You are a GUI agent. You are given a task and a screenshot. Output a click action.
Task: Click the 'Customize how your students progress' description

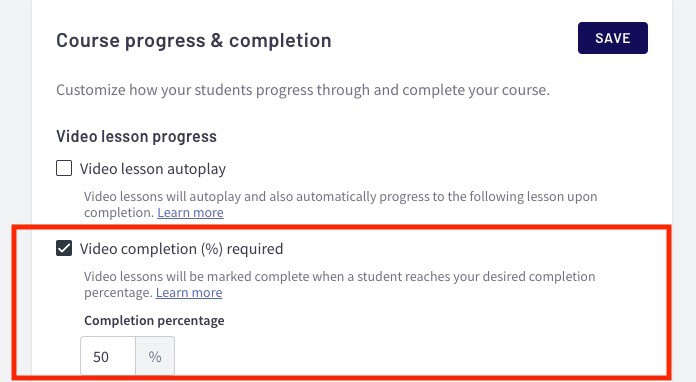303,90
